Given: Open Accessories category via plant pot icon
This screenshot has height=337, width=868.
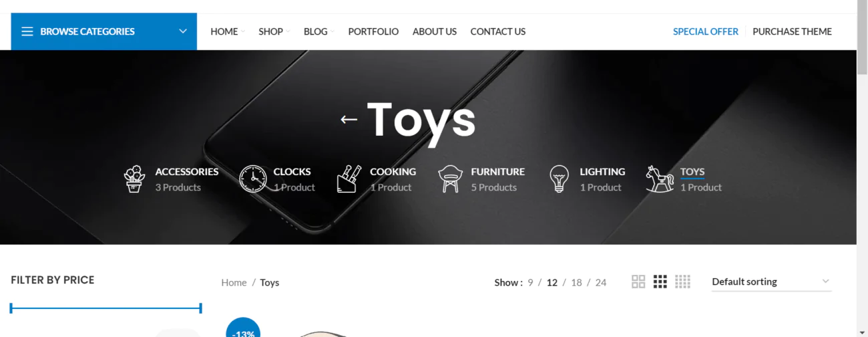Looking at the screenshot, I should 134,179.
